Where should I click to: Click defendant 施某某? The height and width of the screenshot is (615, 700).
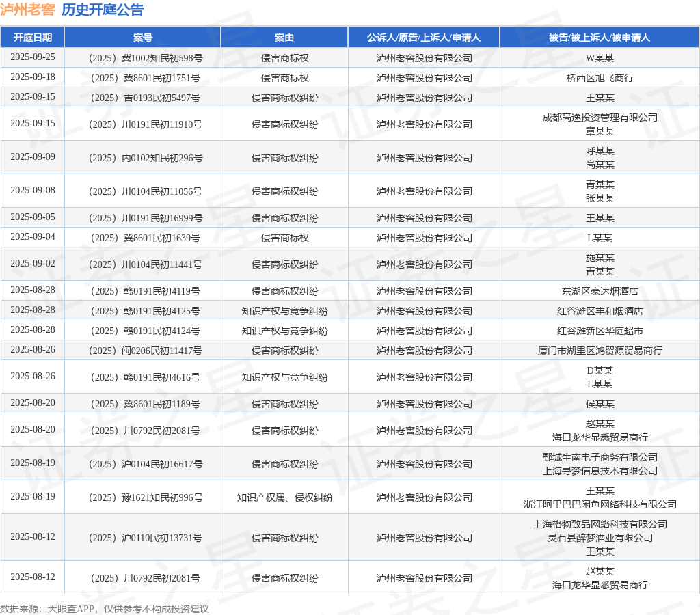(x=600, y=258)
